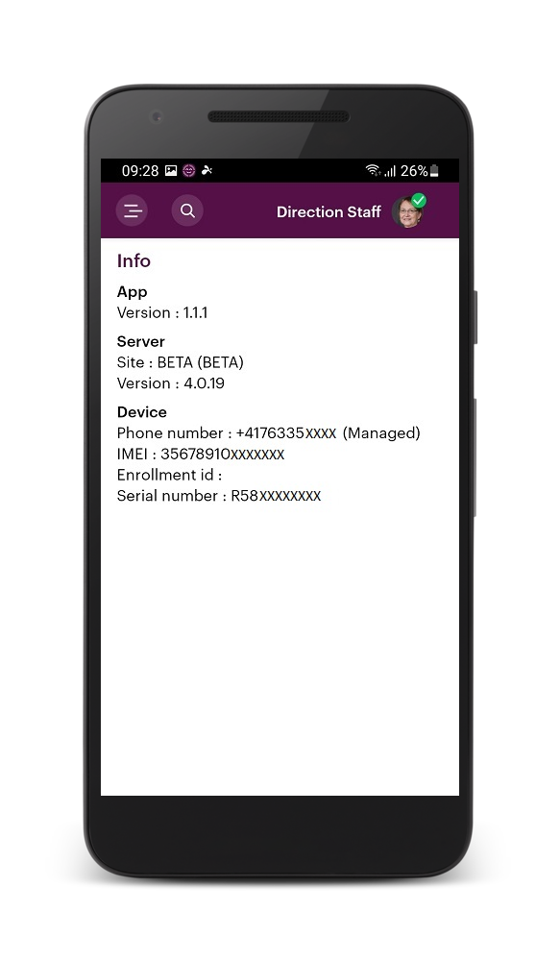Tap the Phone number line
This screenshot has width=560, height=961.
pyautogui.click(x=268, y=433)
